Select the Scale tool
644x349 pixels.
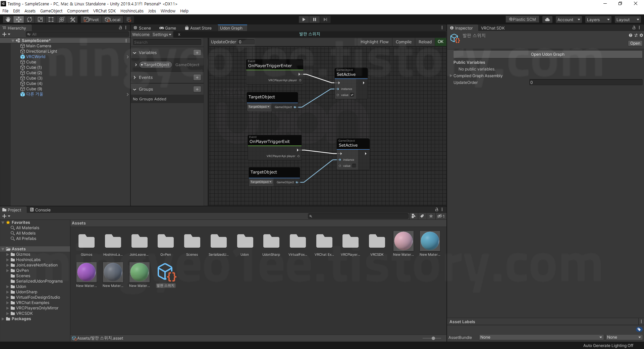coord(40,19)
